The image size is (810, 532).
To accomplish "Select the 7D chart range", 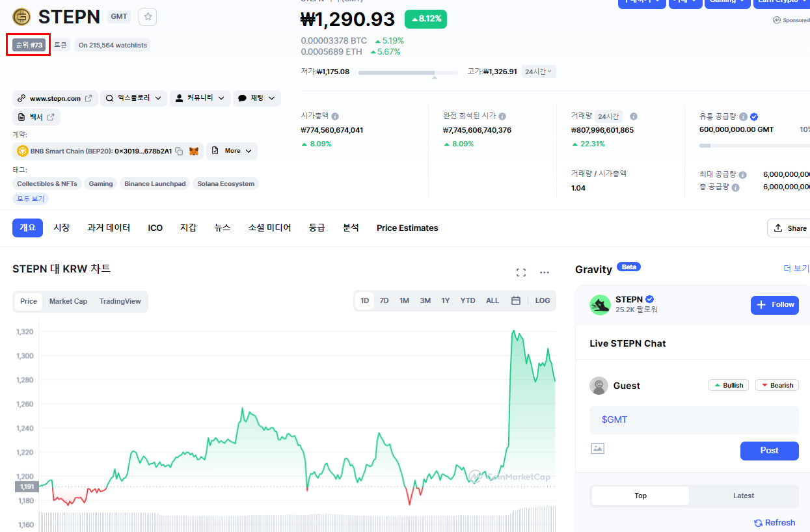I will coord(385,300).
